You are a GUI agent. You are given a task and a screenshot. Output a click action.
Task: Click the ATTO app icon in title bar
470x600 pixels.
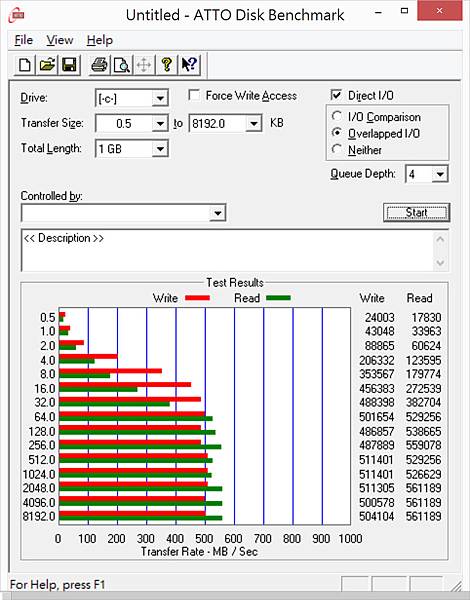[x=18, y=15]
